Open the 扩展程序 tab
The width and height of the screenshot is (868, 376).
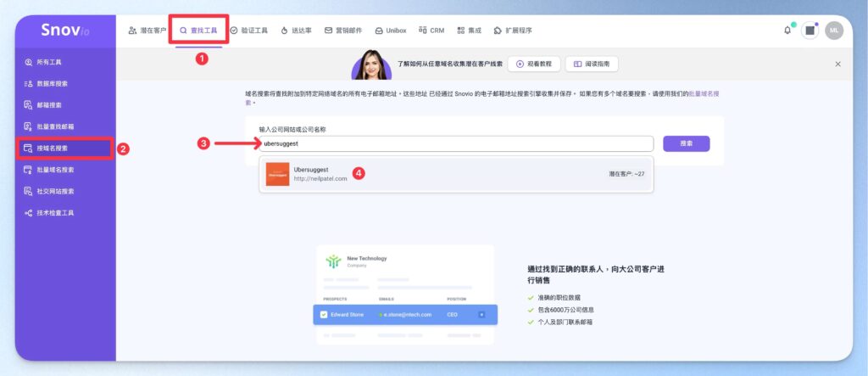click(x=513, y=31)
